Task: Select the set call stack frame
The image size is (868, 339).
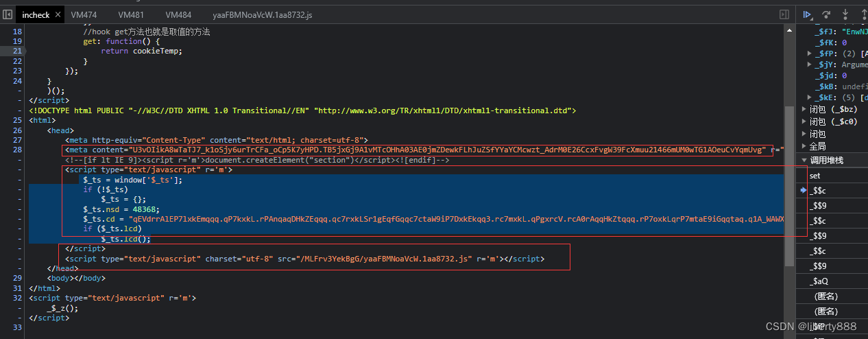Action: 832,176
